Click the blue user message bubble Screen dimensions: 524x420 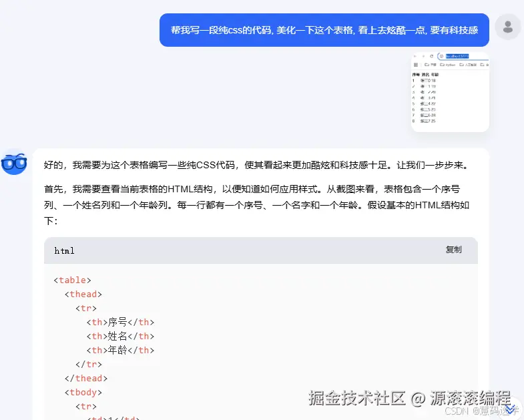pyautogui.click(x=324, y=30)
